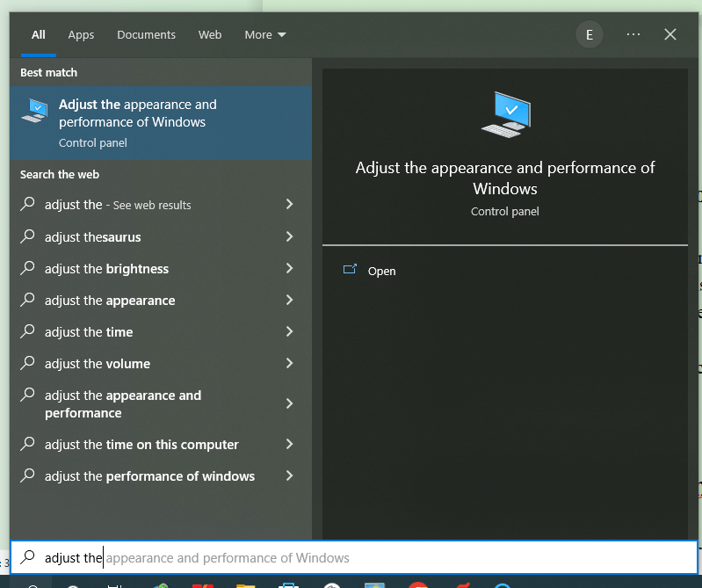The image size is (702, 588).
Task: Choose the 'adjust the volume' suggestion
Action: click(161, 364)
